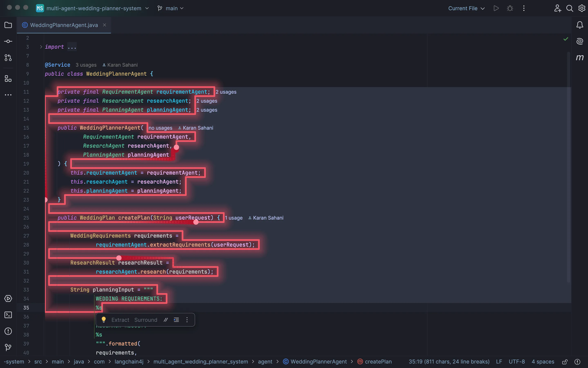
Task: Reformat selected code icon
Action: (x=176, y=320)
